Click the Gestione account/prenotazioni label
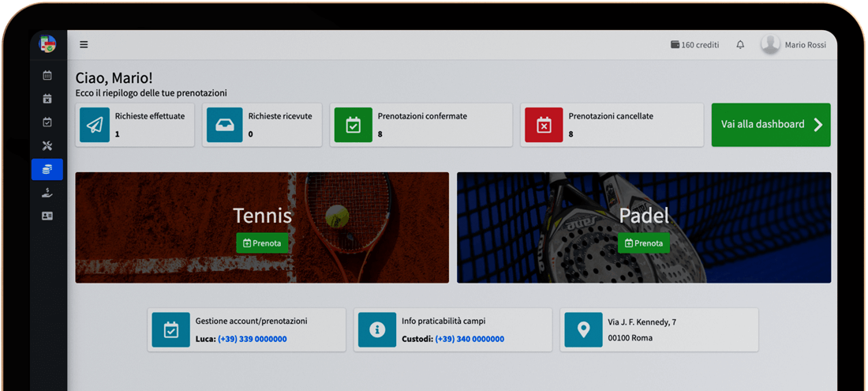 coord(251,321)
